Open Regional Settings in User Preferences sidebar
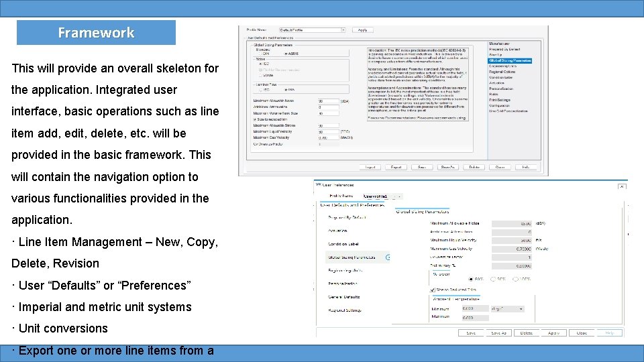Screen dimensions: 644x362 click(x=345, y=310)
